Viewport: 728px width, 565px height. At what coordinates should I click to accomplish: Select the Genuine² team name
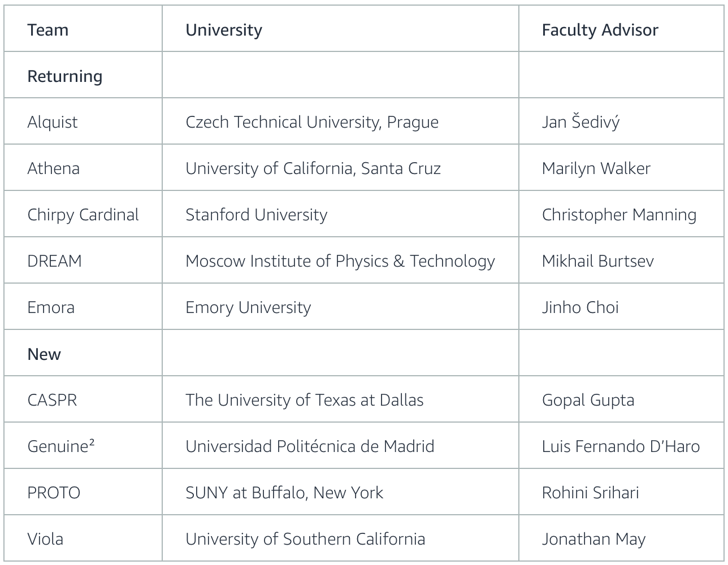(61, 446)
